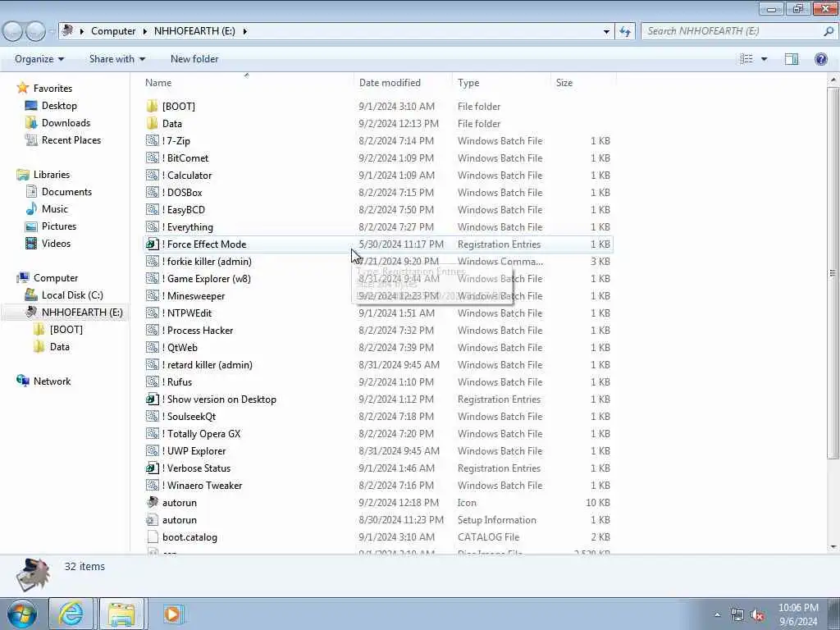Select NHHOFEARTH (E:) drive in the sidebar
The width and height of the screenshot is (840, 630).
pos(82,313)
